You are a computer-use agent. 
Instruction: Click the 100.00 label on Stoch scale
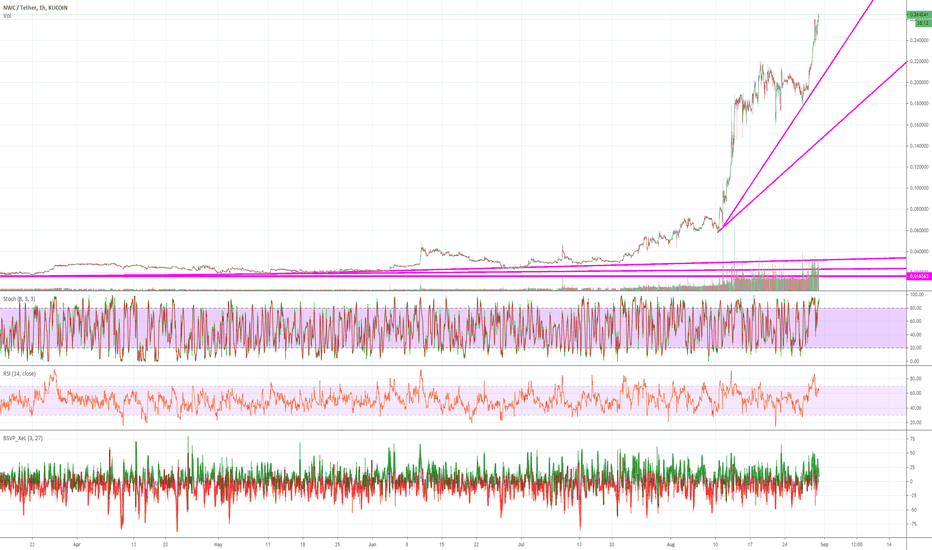[917, 295]
